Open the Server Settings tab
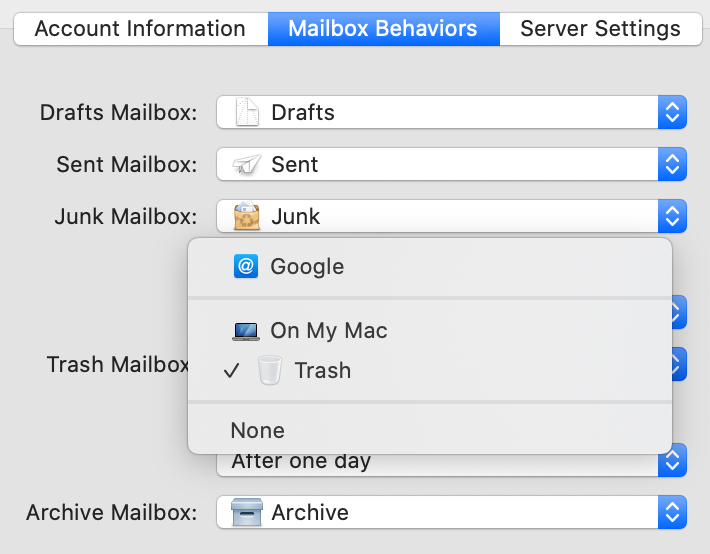 pos(601,29)
